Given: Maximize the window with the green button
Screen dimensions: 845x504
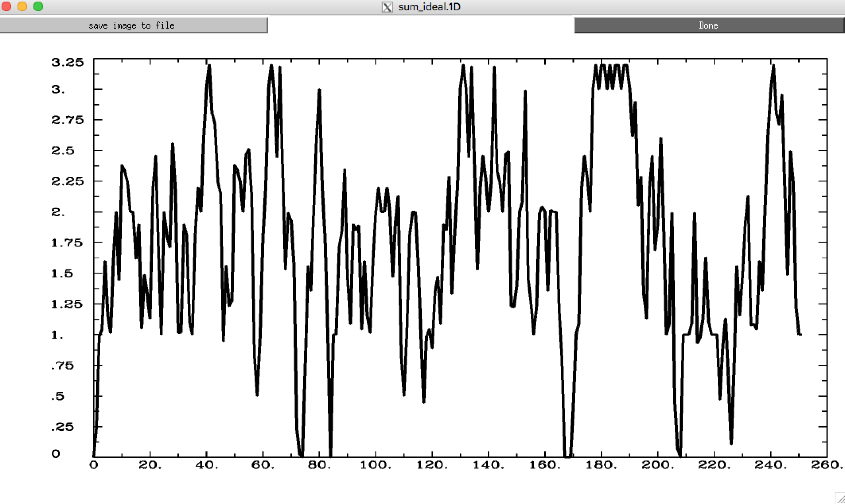Looking at the screenshot, I should point(38,6).
